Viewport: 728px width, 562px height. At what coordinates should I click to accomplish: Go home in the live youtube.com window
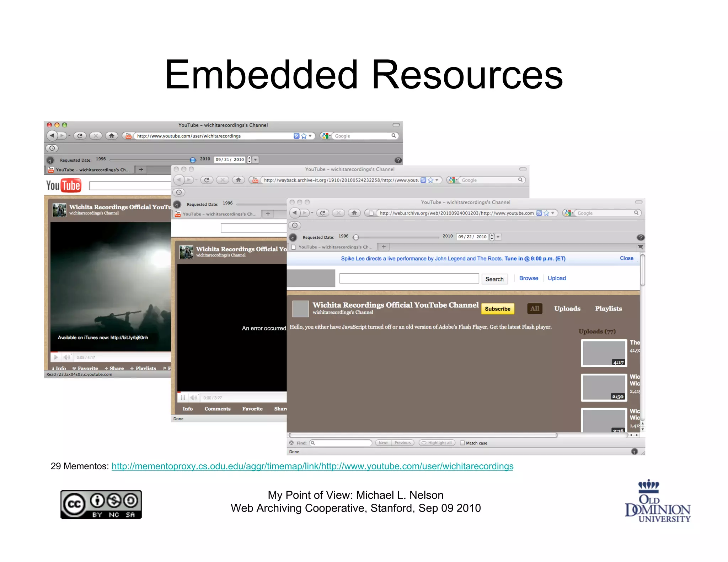coord(112,136)
